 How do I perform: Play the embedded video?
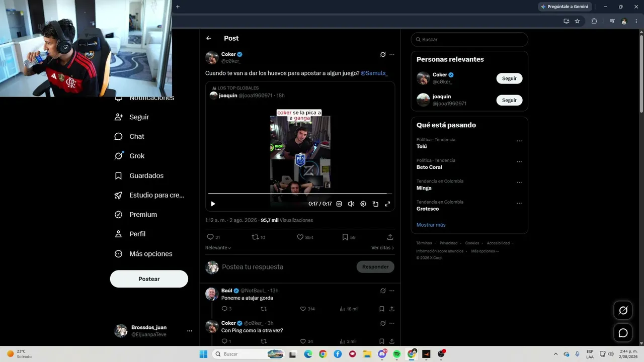coord(213,204)
